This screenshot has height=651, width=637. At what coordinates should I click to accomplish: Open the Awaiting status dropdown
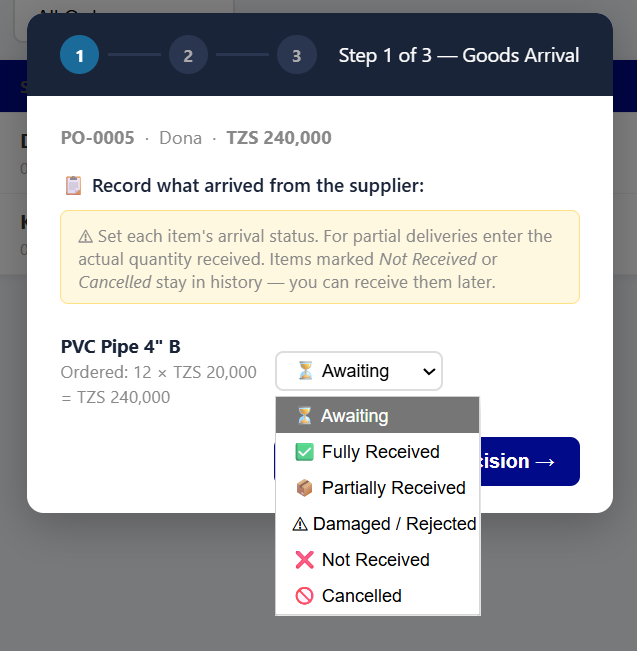click(357, 371)
